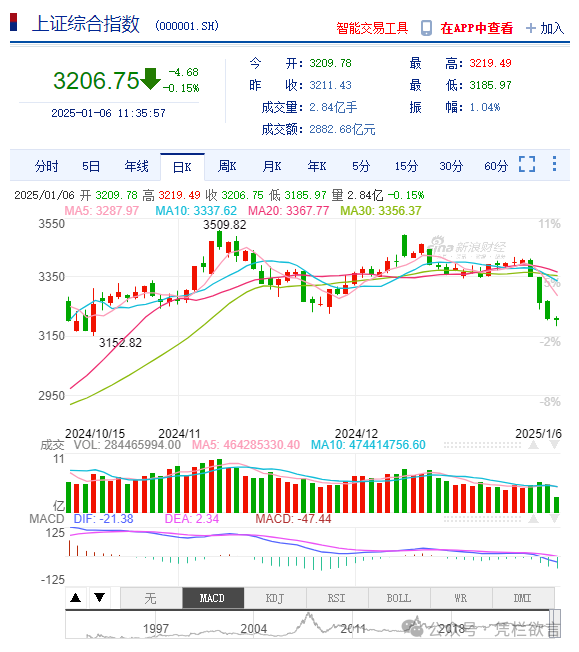Image resolution: width=579 pixels, height=652 pixels.
Task: Open the 智能交易工具 link
Action: pyautogui.click(x=372, y=28)
